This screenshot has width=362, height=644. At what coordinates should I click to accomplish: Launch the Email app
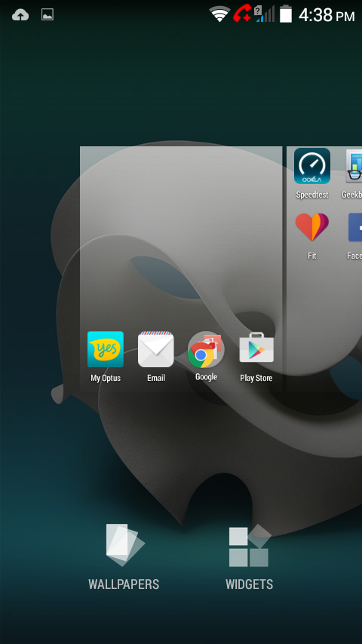click(155, 349)
